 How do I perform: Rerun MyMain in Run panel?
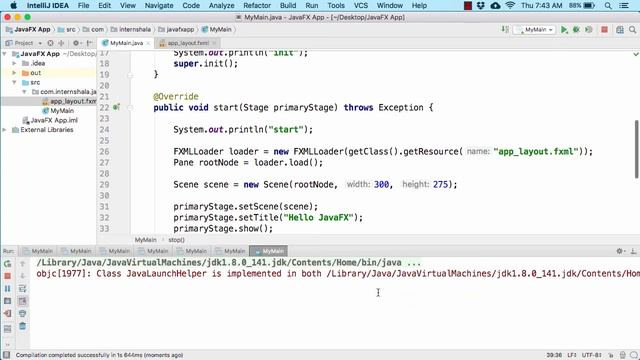(7, 264)
